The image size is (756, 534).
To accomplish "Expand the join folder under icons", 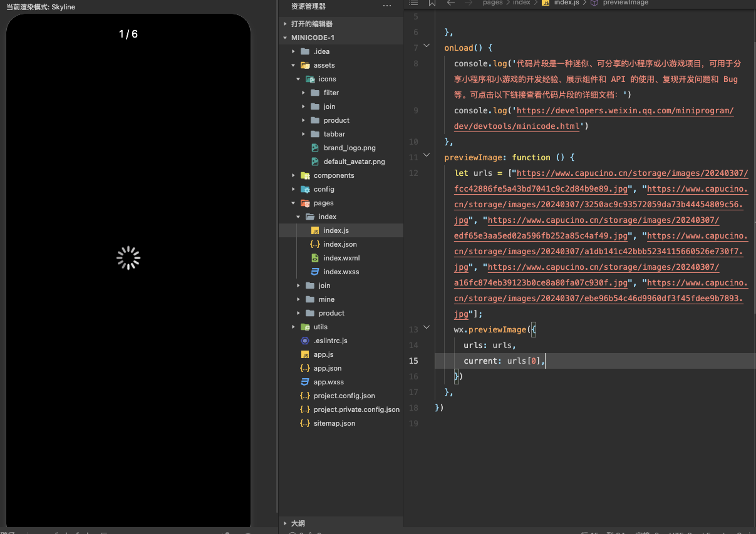I will click(303, 106).
